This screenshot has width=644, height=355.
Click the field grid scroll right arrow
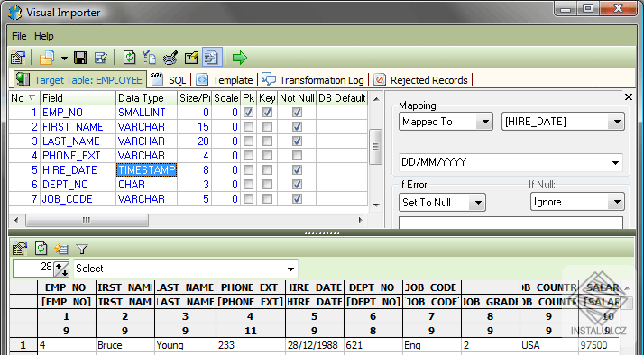coord(360,221)
